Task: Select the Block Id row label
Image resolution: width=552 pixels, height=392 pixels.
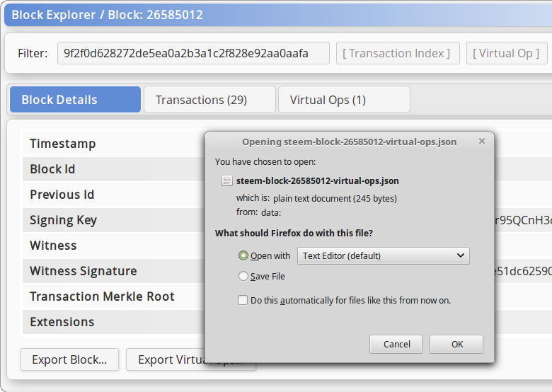Action: point(52,169)
